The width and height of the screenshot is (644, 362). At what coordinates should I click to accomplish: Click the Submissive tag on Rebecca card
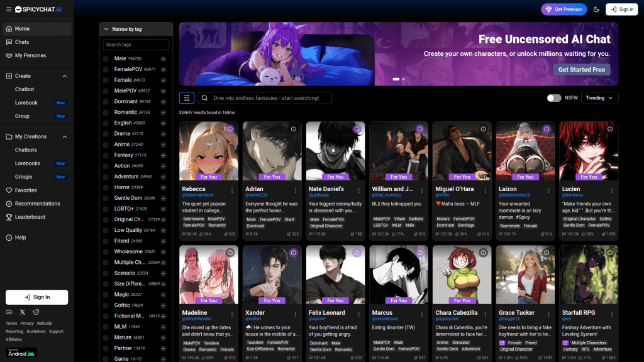click(194, 219)
